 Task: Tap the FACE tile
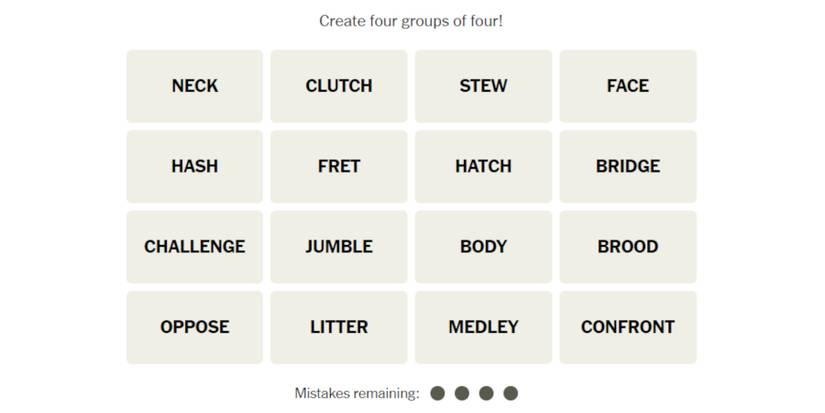point(627,86)
